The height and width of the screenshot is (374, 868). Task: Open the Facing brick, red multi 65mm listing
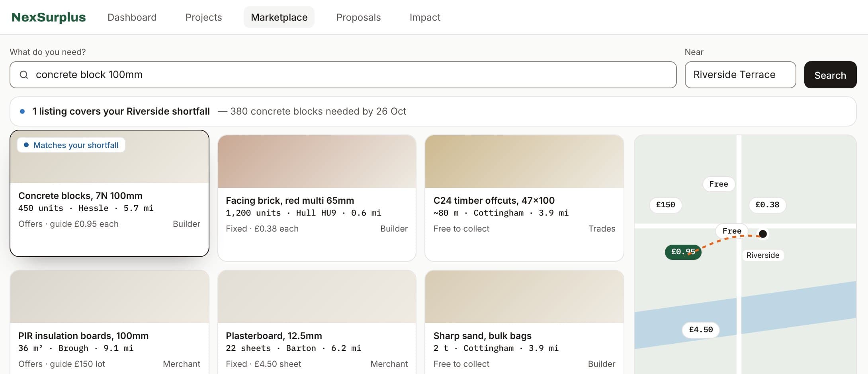pos(317,198)
